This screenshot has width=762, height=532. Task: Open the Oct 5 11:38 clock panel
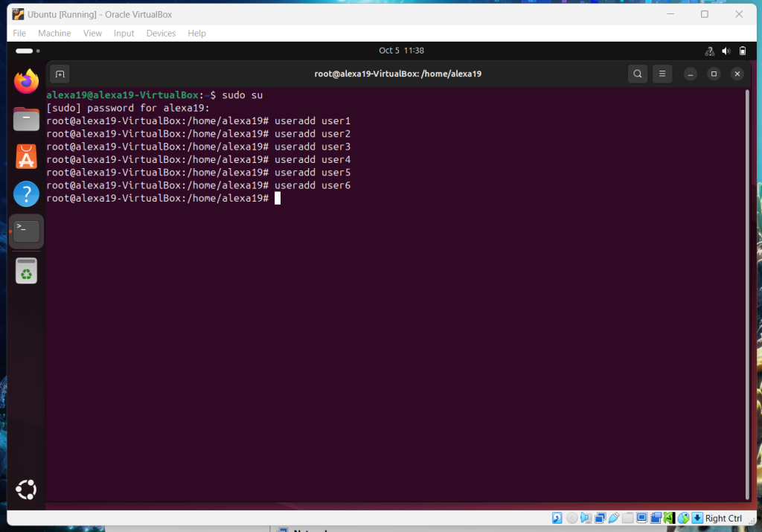click(x=401, y=51)
